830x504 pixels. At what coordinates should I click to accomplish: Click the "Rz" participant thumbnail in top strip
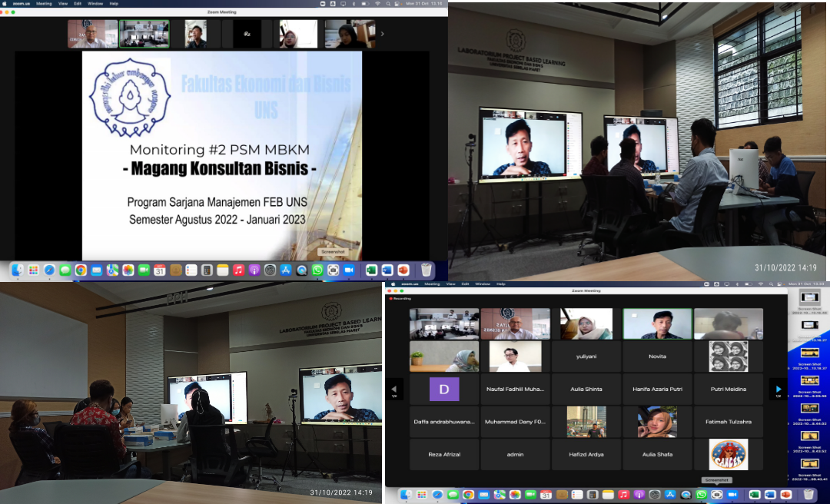click(x=247, y=35)
